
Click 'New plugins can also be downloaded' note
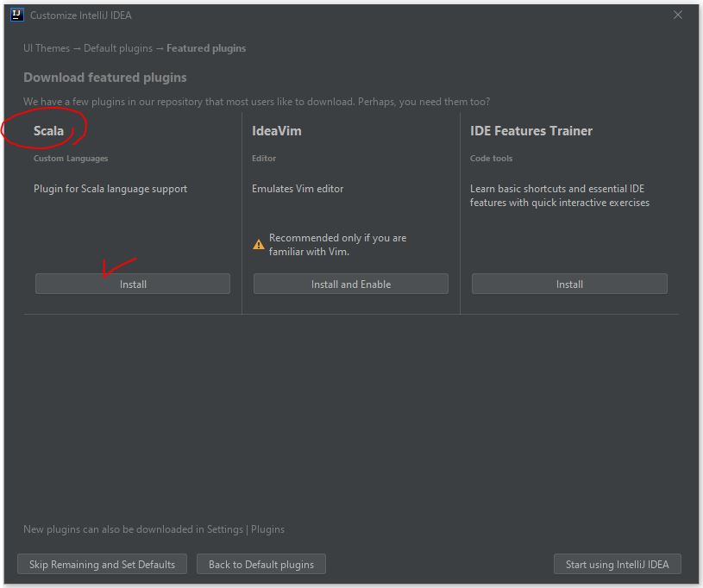tap(154, 529)
